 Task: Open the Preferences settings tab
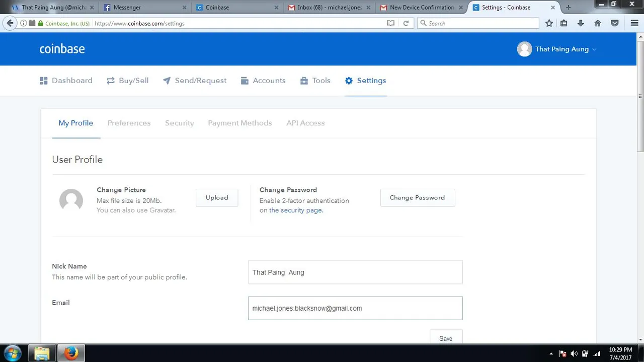[x=129, y=123]
